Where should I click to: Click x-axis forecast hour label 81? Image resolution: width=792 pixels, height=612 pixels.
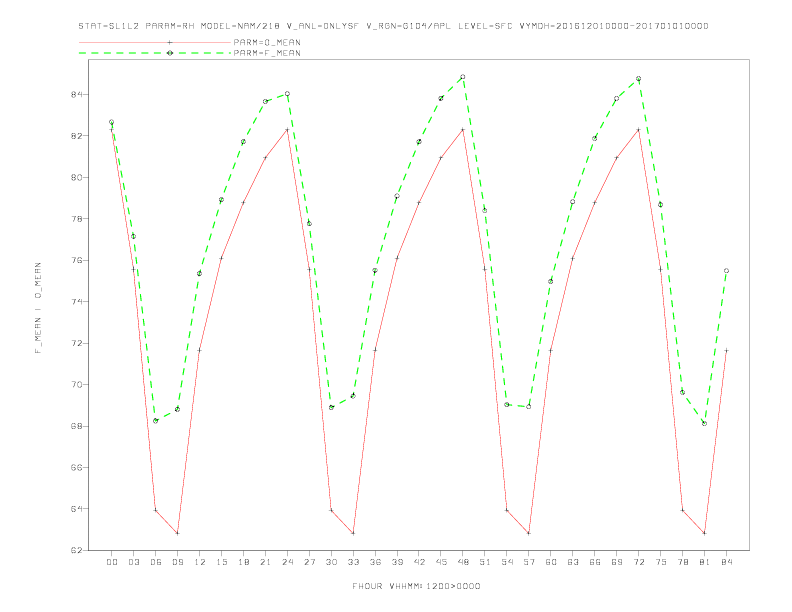coord(705,562)
